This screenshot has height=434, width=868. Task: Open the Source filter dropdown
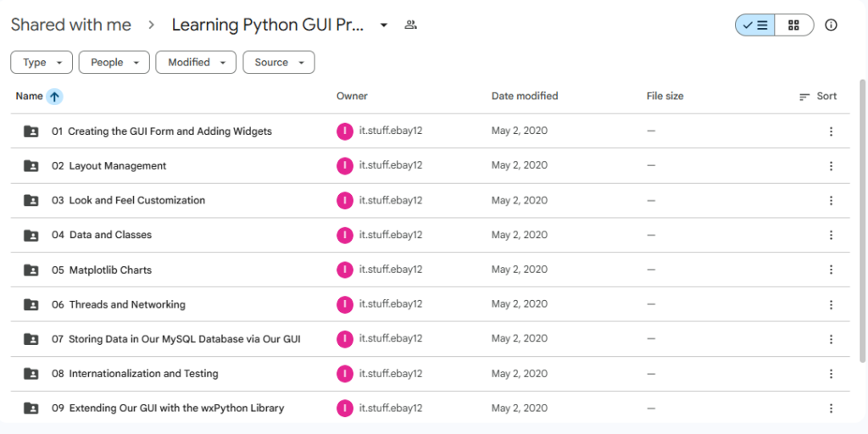(278, 63)
